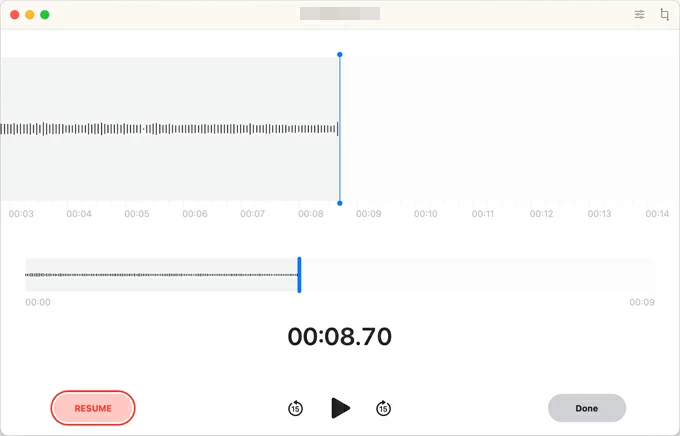Jump to the 00:05 timeline mark
Image resolution: width=680 pixels, height=436 pixels.
point(137,214)
